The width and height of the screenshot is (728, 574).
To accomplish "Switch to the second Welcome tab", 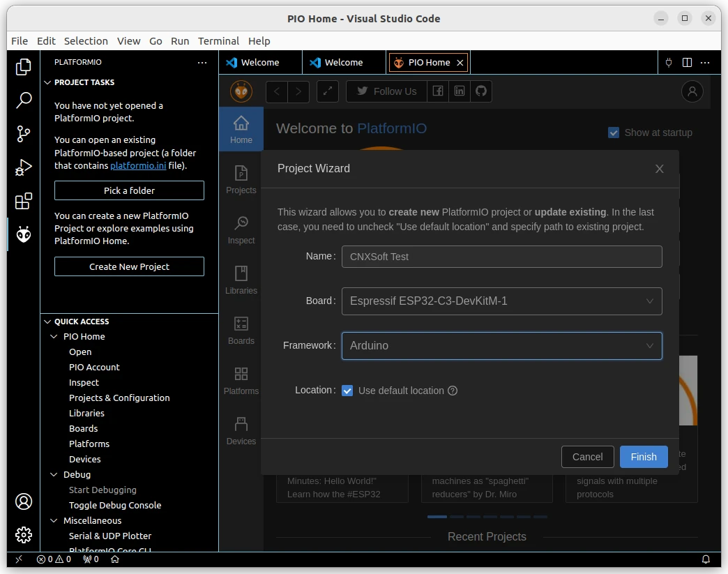I will coord(344,62).
